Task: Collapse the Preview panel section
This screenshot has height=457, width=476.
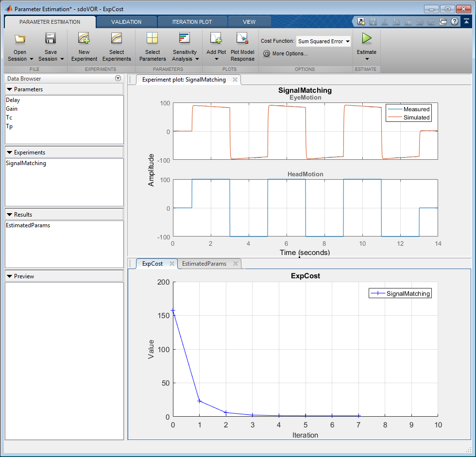Action: click(x=9, y=276)
